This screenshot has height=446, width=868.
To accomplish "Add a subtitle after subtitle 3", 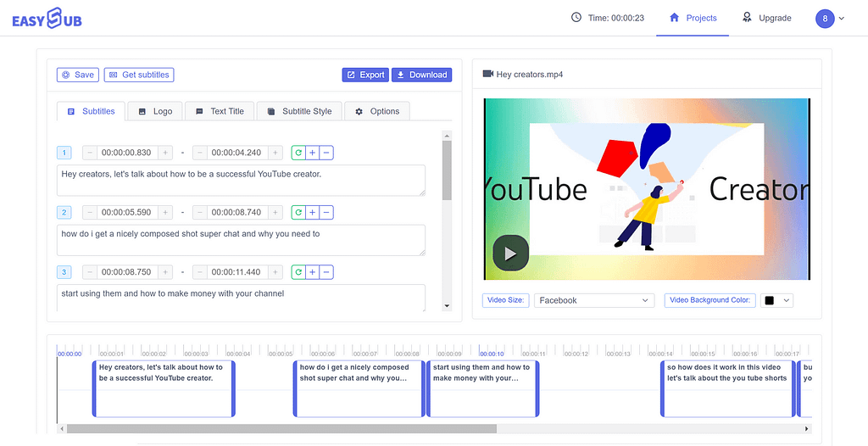I will pyautogui.click(x=312, y=272).
